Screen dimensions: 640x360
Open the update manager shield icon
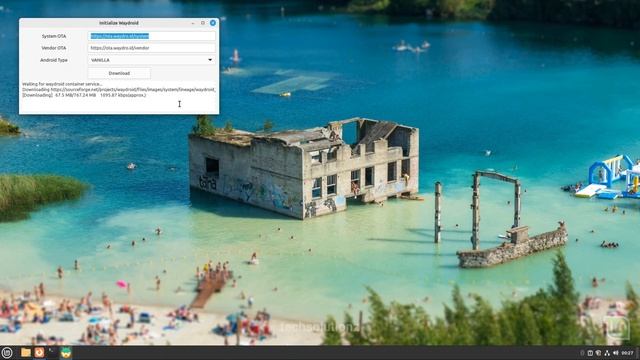click(x=598, y=353)
